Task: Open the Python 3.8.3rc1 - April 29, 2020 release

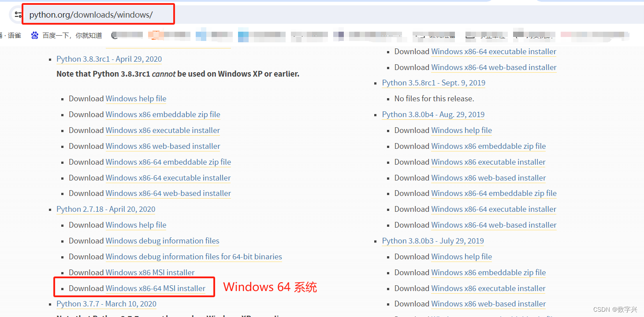Action: [109, 59]
